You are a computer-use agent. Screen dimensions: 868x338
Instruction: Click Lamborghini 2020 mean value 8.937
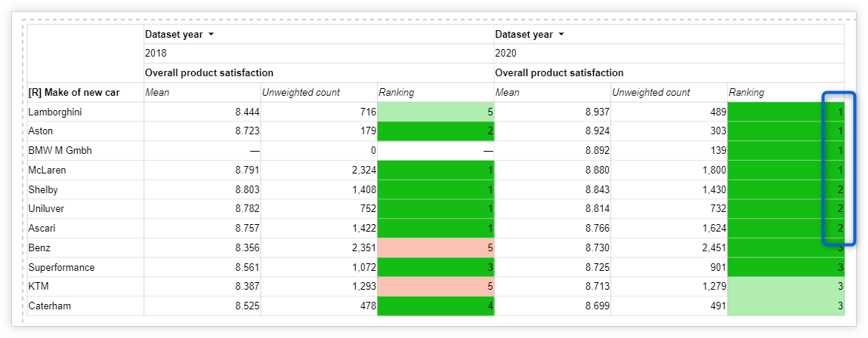click(x=598, y=112)
